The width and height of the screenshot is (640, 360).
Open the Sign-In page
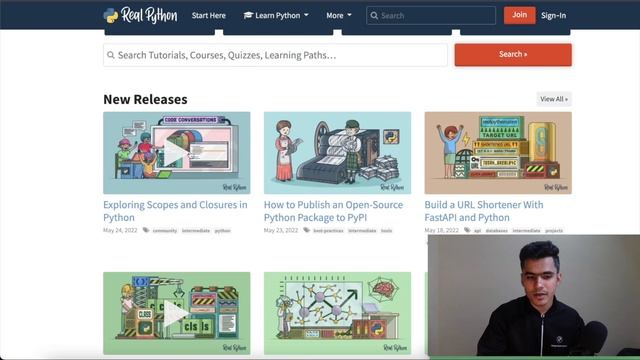[x=553, y=16]
